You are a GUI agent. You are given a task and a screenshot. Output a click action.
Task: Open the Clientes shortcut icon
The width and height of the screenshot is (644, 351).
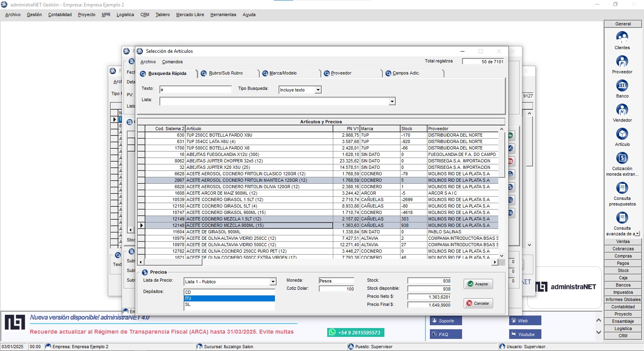(622, 37)
